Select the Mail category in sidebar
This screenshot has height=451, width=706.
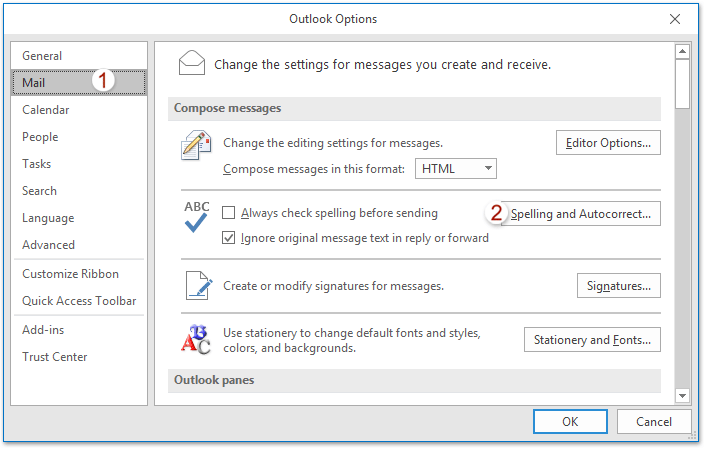click(x=34, y=83)
